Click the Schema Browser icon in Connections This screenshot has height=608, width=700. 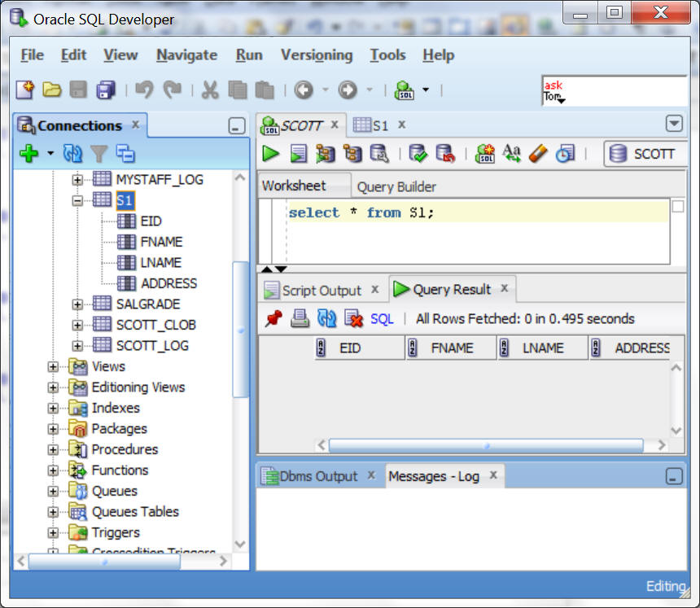click(125, 154)
